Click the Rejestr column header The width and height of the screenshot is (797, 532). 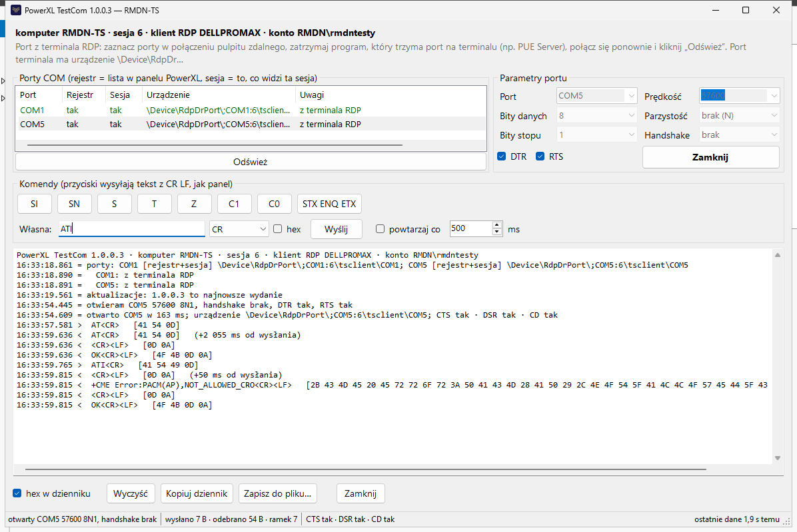coord(83,95)
